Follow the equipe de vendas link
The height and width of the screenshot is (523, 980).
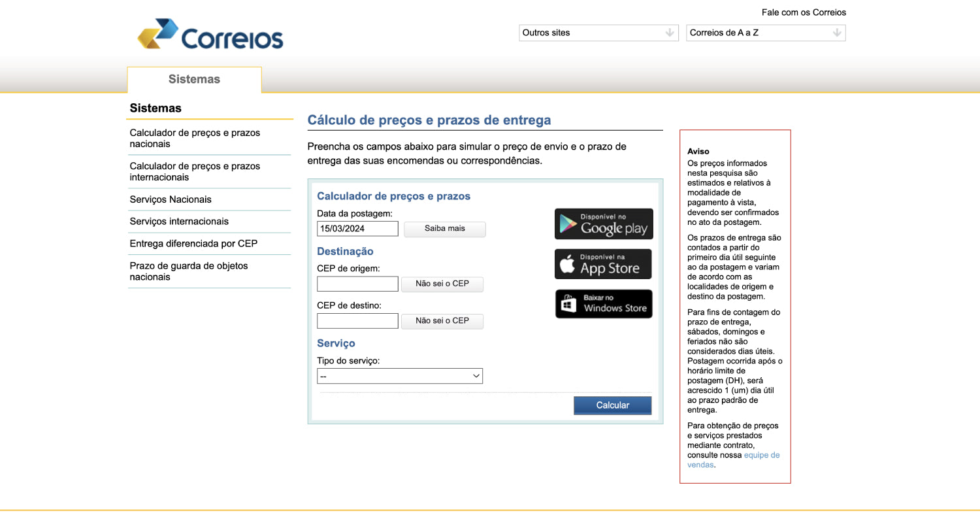pos(734,460)
